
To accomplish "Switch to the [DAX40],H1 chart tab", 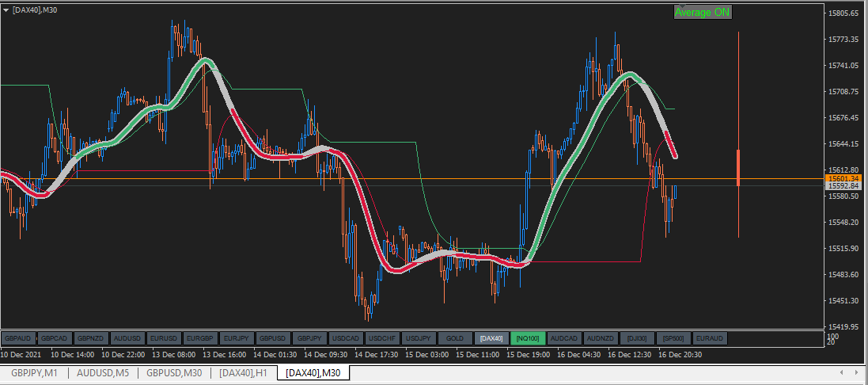I will [244, 373].
